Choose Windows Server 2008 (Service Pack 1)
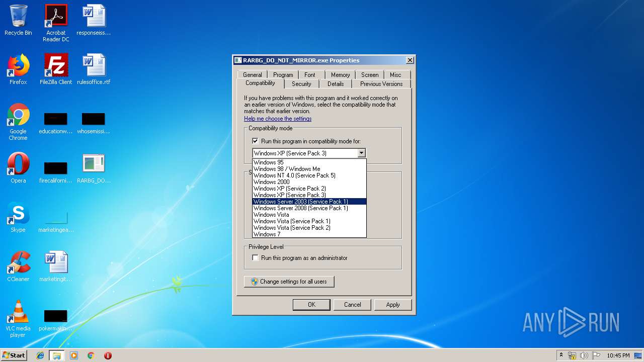Screen dimensions: 644x362 [309, 208]
